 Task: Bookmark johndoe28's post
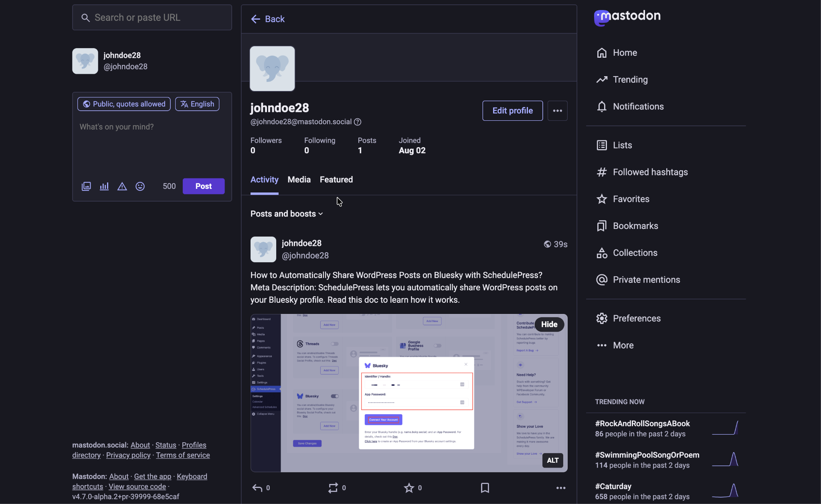485,488
